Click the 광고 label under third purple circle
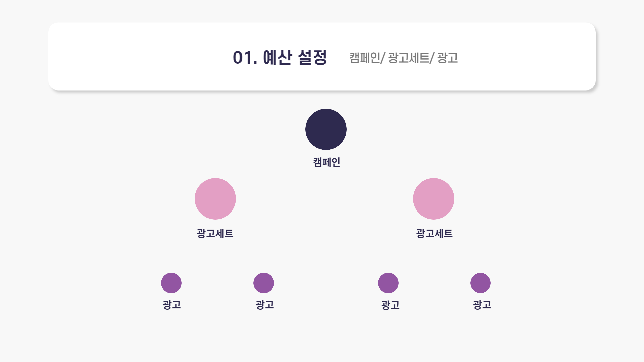 tap(391, 305)
